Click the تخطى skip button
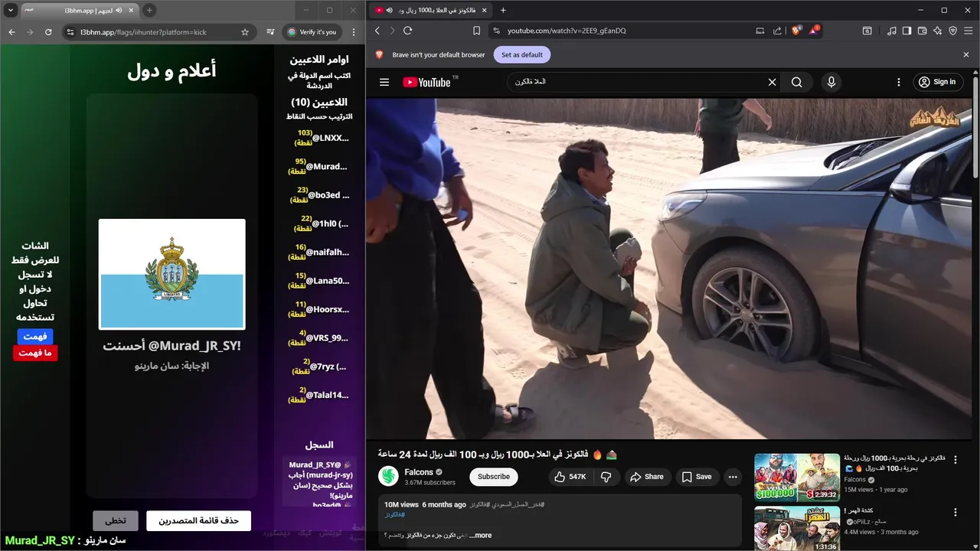The height and width of the screenshot is (551, 980). click(x=116, y=521)
